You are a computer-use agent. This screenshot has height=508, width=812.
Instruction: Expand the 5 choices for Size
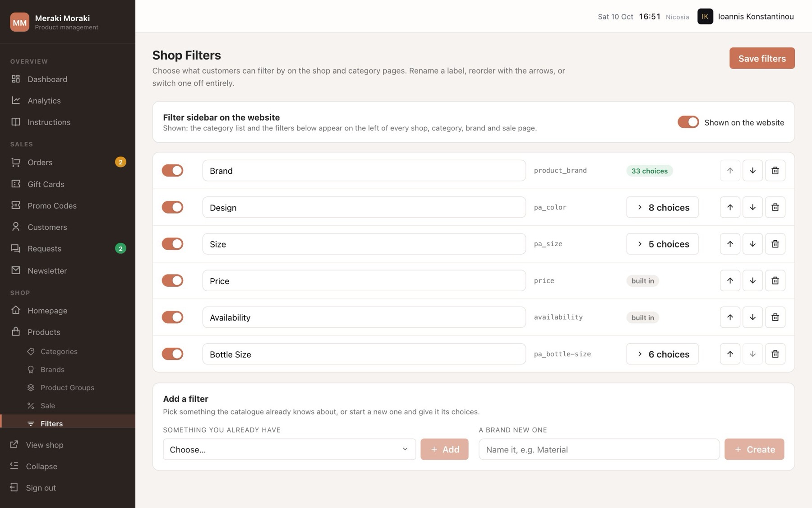(662, 244)
